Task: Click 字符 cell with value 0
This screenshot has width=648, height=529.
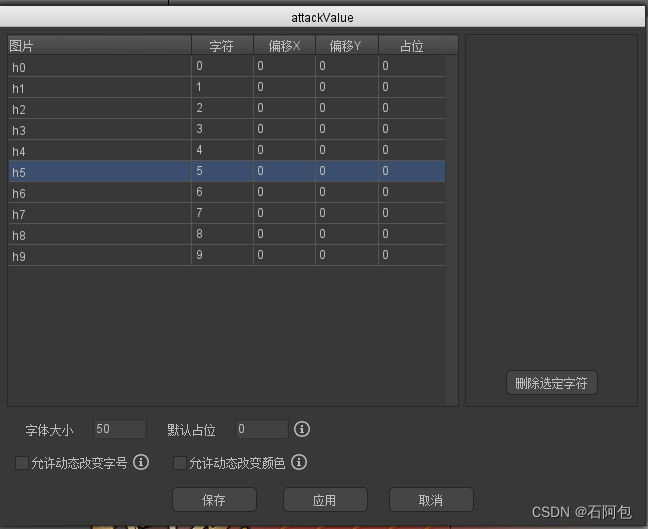Action: [222, 66]
